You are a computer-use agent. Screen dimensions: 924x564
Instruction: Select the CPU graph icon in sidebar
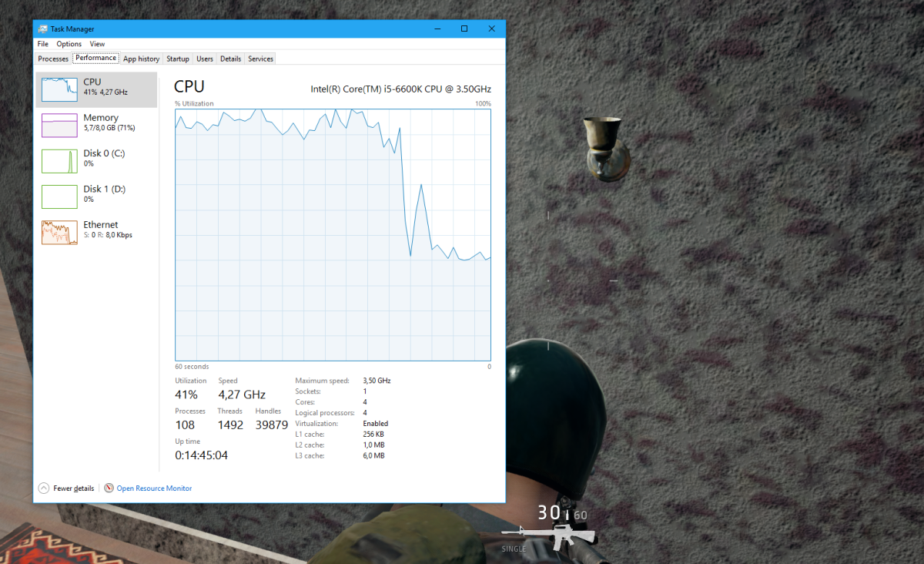tap(58, 89)
